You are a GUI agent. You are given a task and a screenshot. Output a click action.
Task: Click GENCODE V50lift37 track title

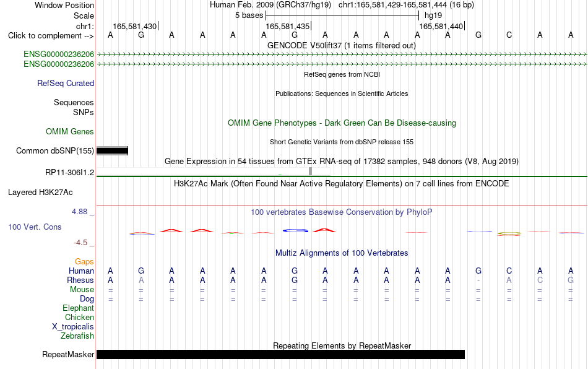342,46
